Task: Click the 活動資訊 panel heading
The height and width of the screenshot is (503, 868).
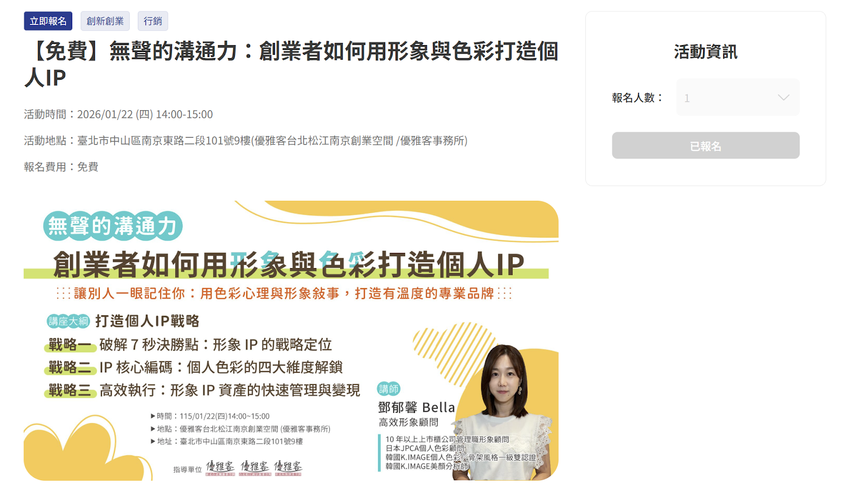Action: (705, 52)
